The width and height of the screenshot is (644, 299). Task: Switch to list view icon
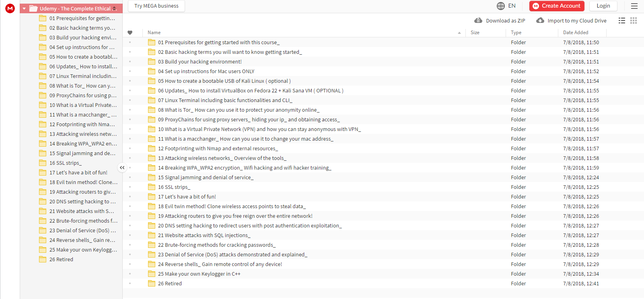[622, 20]
